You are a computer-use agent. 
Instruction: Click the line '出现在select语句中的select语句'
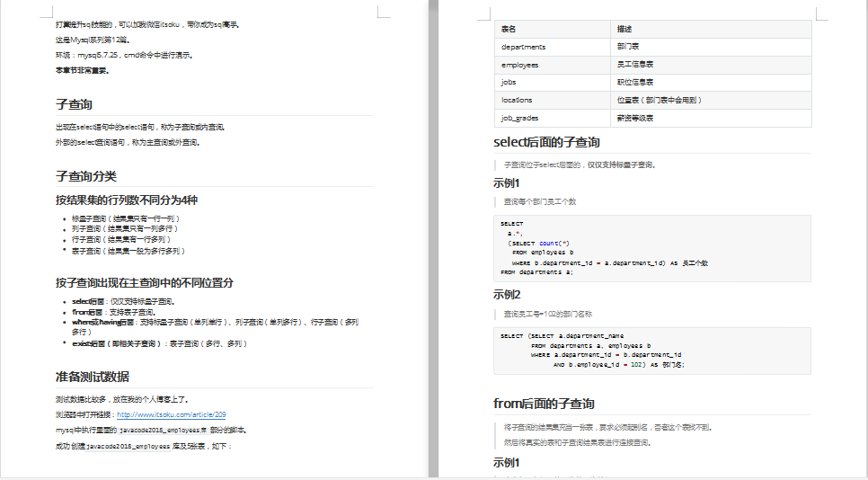click(x=139, y=127)
